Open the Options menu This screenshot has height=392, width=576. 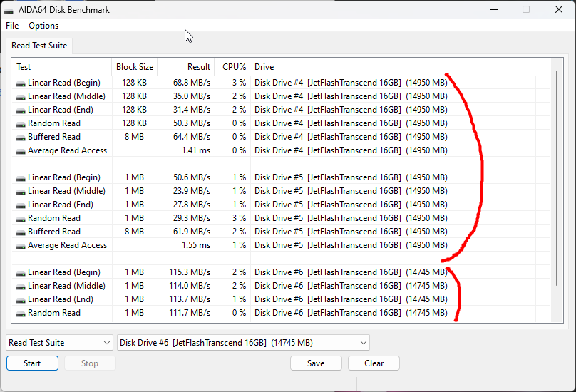[43, 26]
